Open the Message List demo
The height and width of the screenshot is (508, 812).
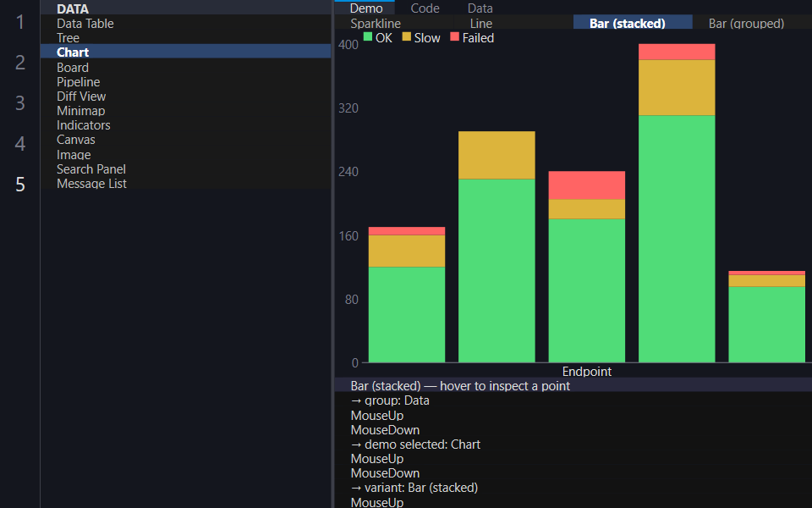185,183
